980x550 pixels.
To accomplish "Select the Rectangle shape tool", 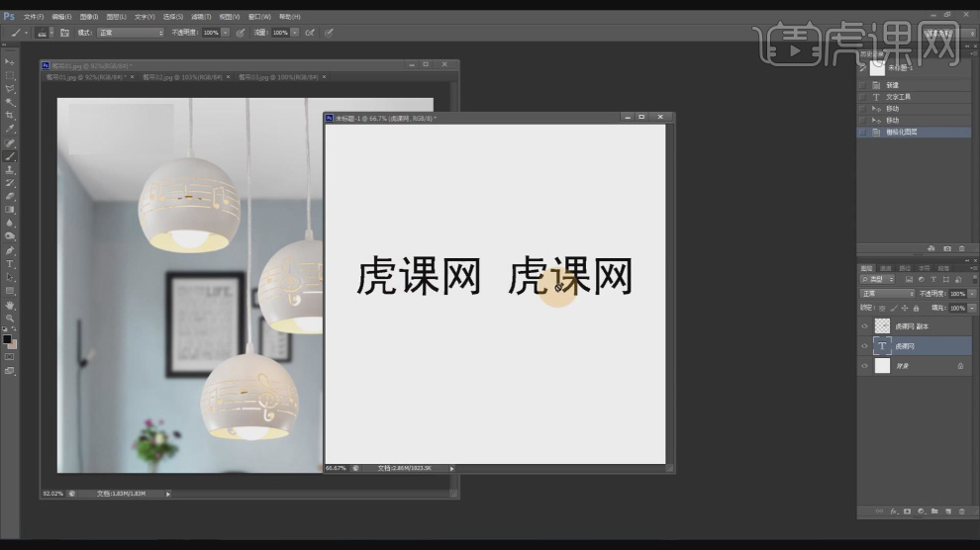I will coord(9,291).
